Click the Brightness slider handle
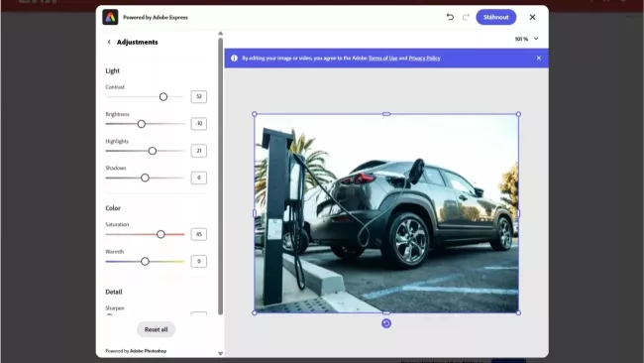644x363 pixels. 142,124
